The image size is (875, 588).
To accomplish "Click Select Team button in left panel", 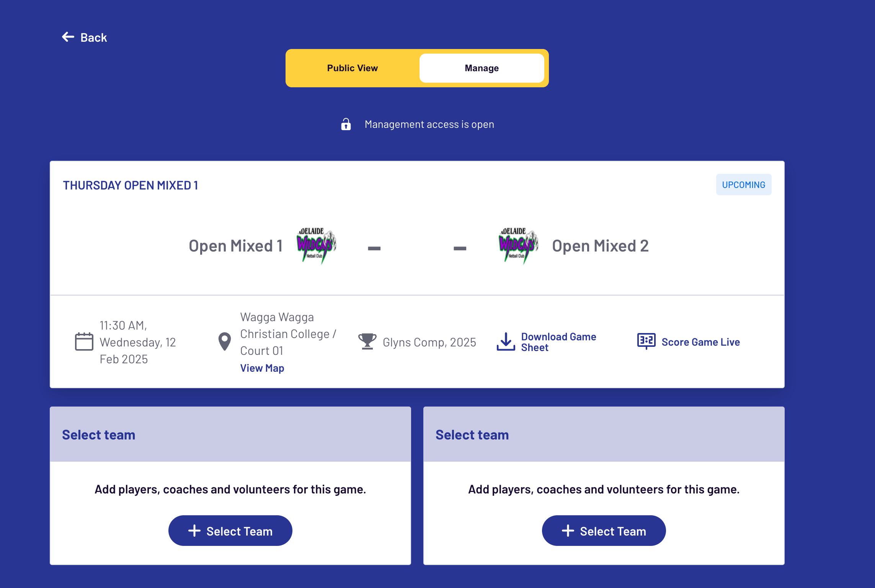I will pos(230,531).
